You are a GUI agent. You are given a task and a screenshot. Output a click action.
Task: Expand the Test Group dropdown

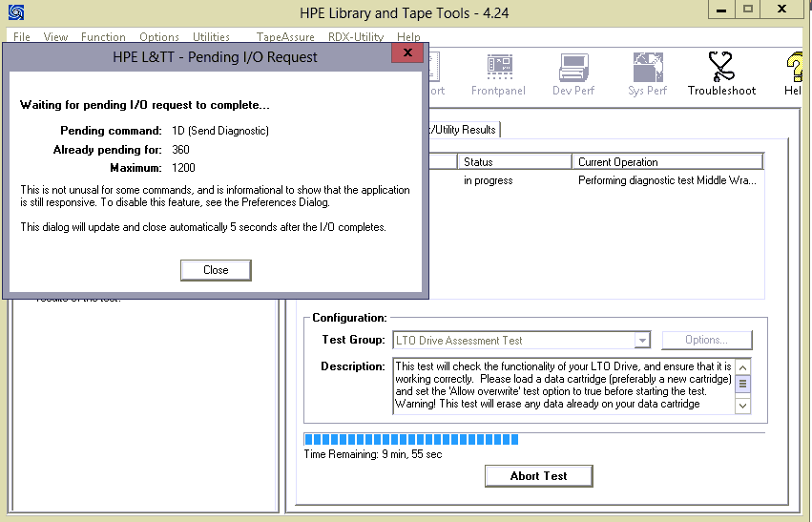coord(642,341)
